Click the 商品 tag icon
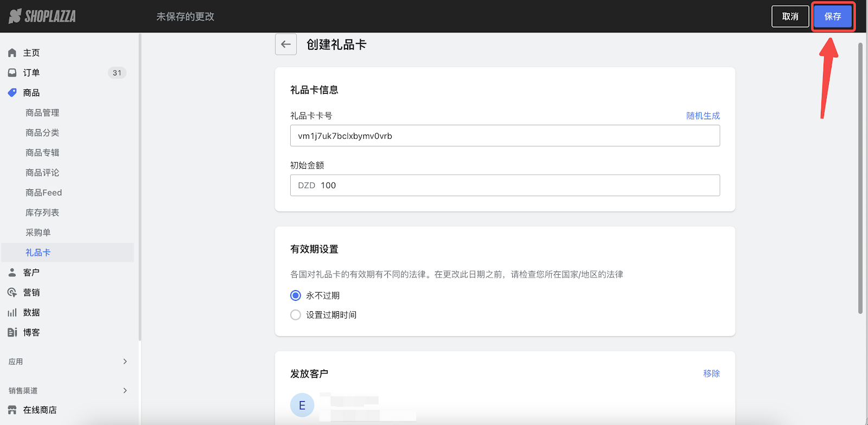 tap(12, 93)
